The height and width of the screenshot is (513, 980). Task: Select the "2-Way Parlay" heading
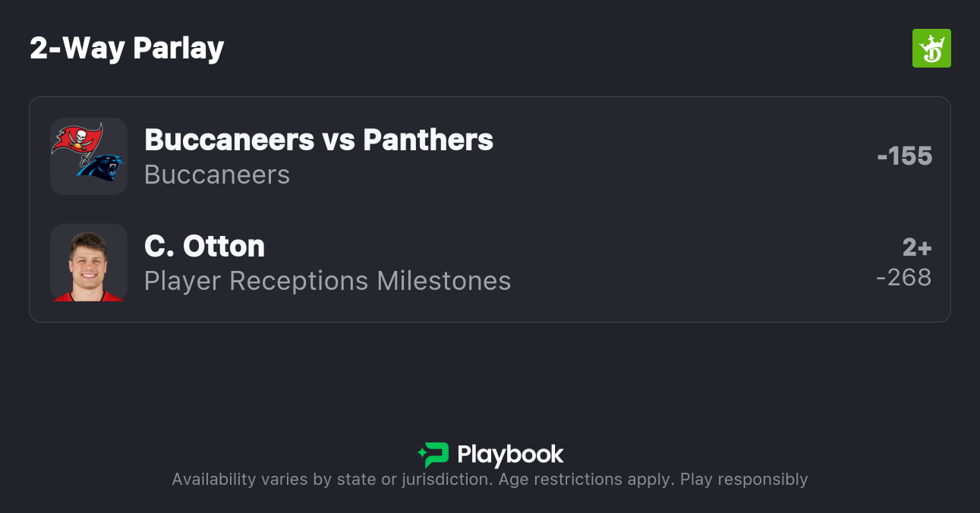pyautogui.click(x=127, y=49)
